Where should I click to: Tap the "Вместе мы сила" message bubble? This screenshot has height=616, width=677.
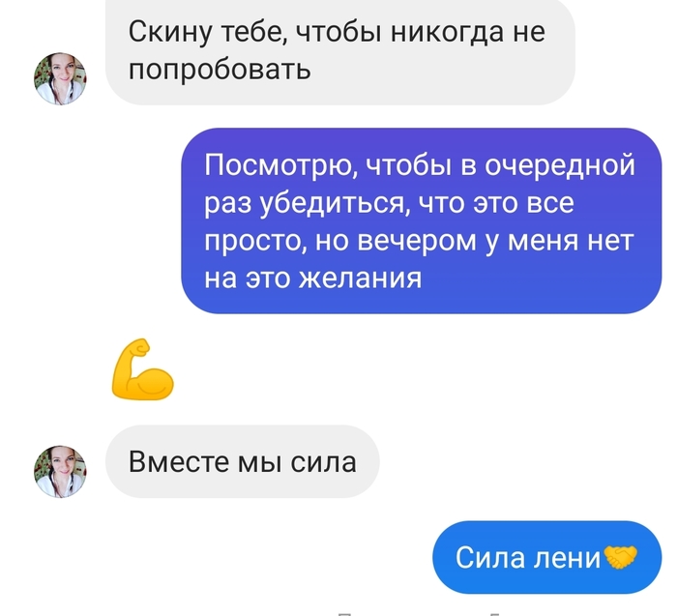tap(242, 461)
